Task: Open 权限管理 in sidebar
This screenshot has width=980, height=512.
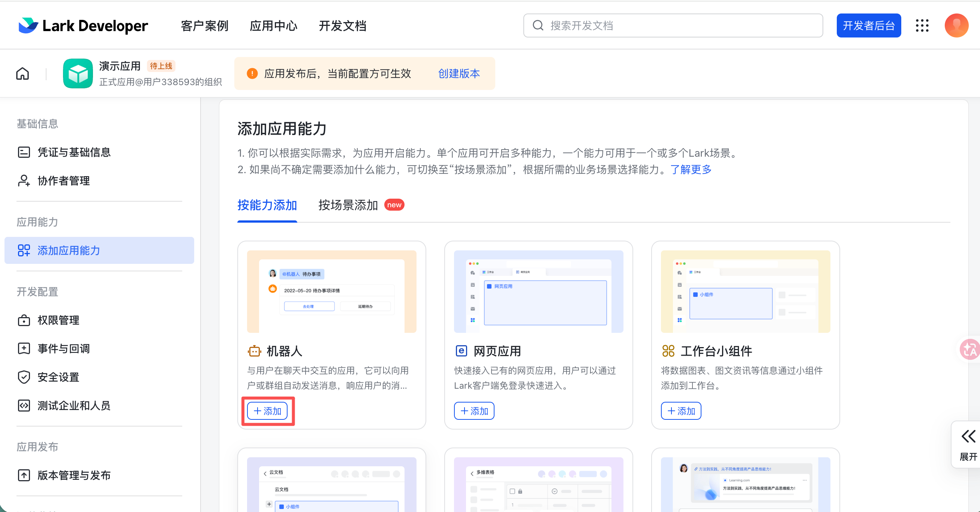Action: click(x=58, y=320)
